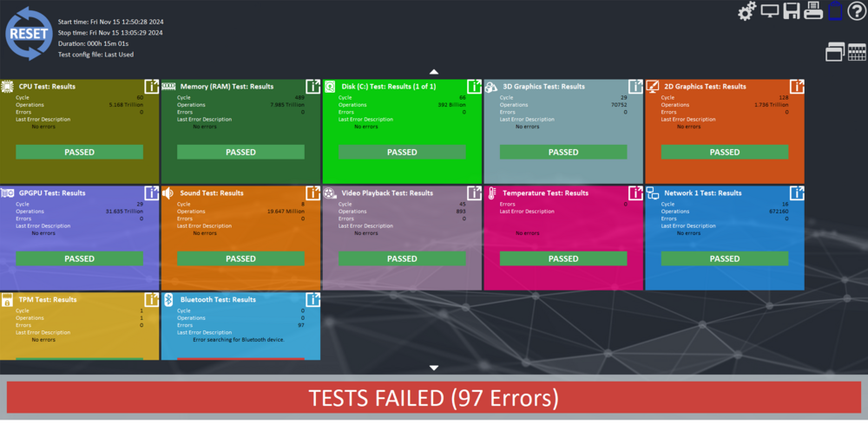Open Disk (C:) Test details info icon
868x424 pixels.
click(475, 86)
